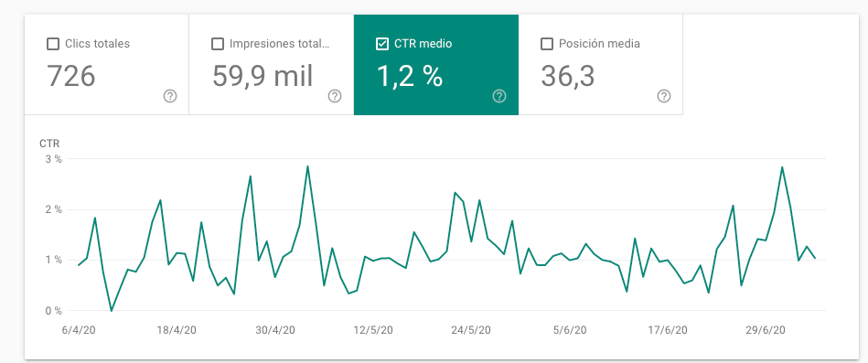Uncheck the CTR medio checkbox
Image resolution: width=868 pixels, height=363 pixels.
[x=382, y=44]
